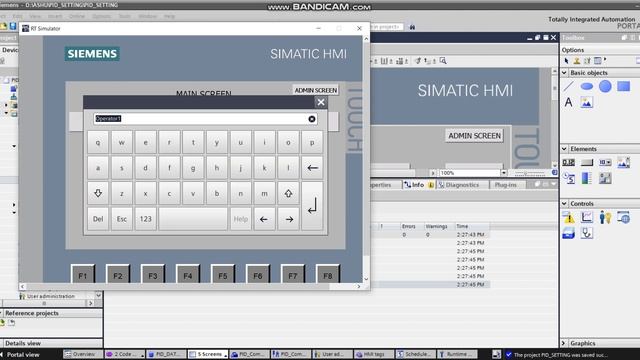Collapse the Controls section
This screenshot has height=360, width=640.
click(x=564, y=203)
